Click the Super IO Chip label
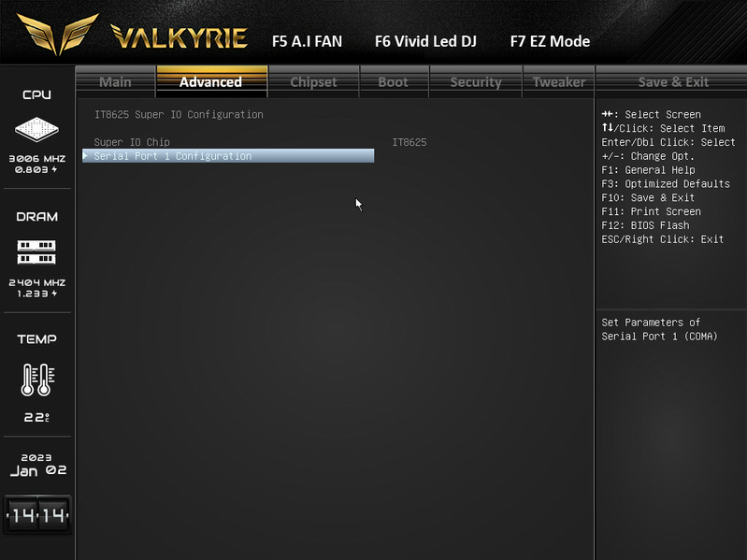 click(132, 142)
